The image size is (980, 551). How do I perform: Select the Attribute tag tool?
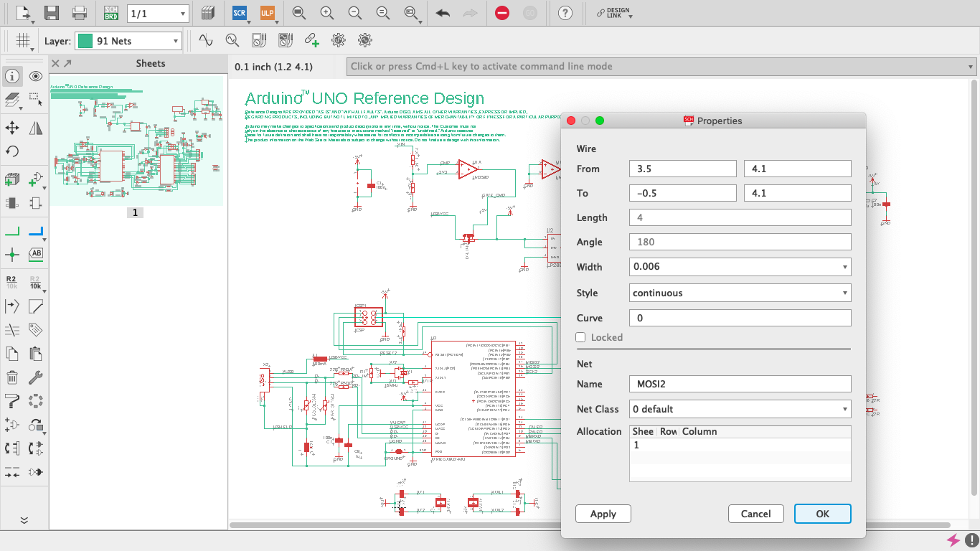click(36, 330)
